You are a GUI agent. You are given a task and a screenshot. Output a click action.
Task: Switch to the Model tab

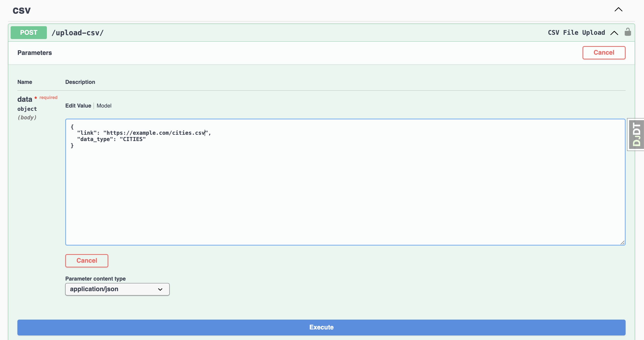(x=104, y=106)
